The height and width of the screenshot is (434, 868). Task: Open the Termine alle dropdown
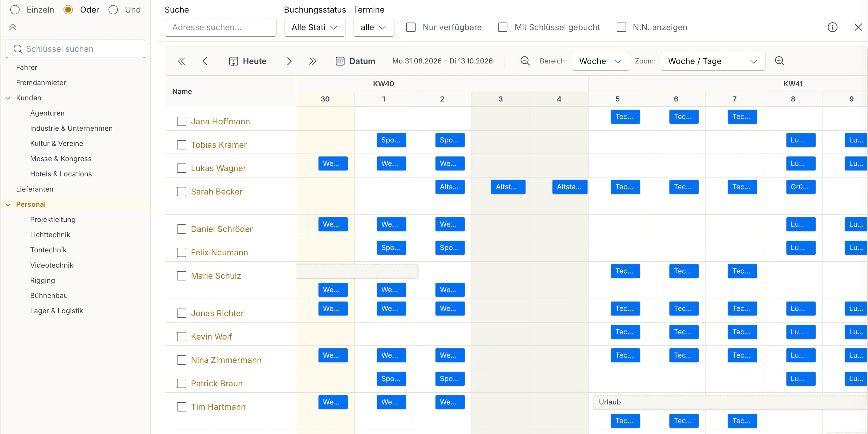(373, 27)
